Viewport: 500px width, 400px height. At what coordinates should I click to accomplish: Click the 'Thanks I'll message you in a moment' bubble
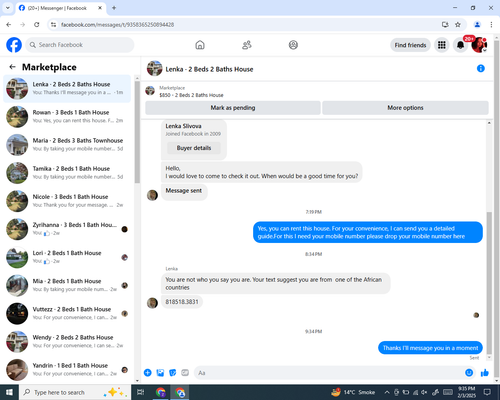(430, 348)
